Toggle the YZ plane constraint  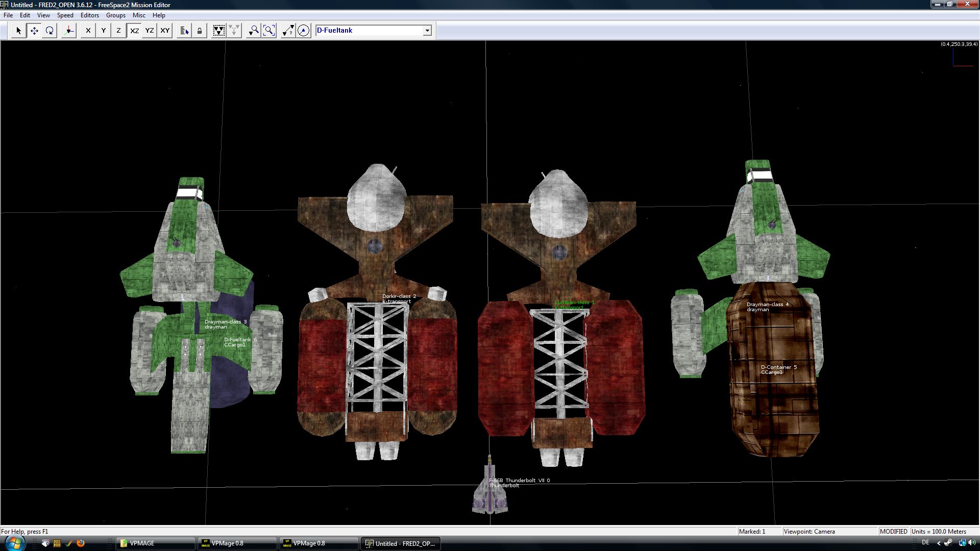tap(150, 31)
